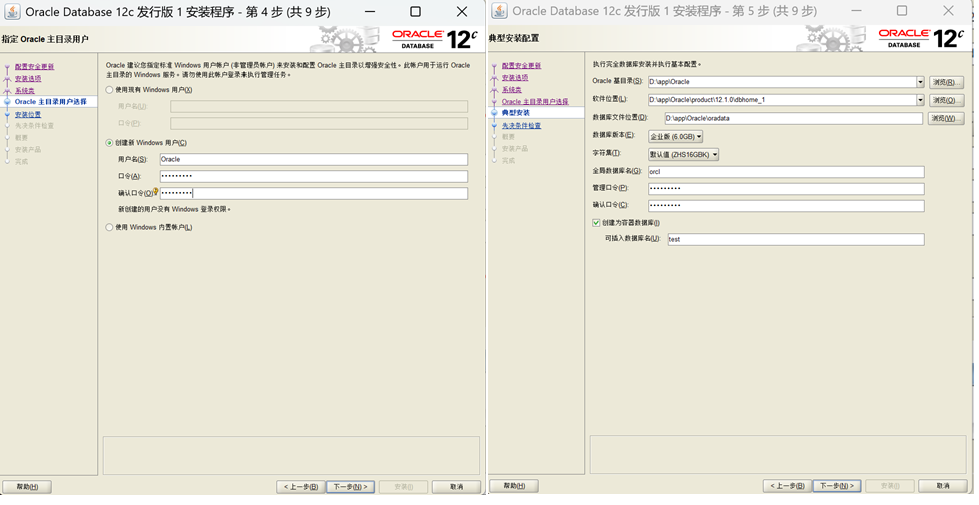Click the message area at bottom of step 5 window
Viewport: 979px width, 505px height.
pyautogui.click(x=778, y=454)
